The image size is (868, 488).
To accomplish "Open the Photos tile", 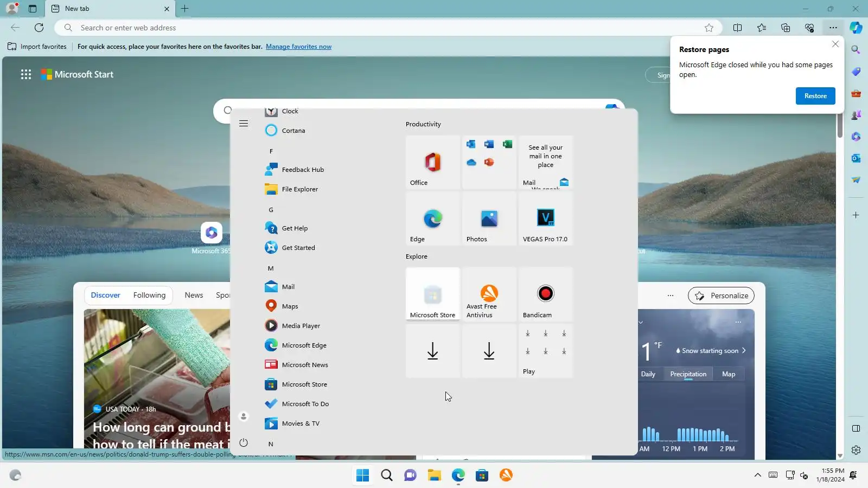I will click(489, 219).
